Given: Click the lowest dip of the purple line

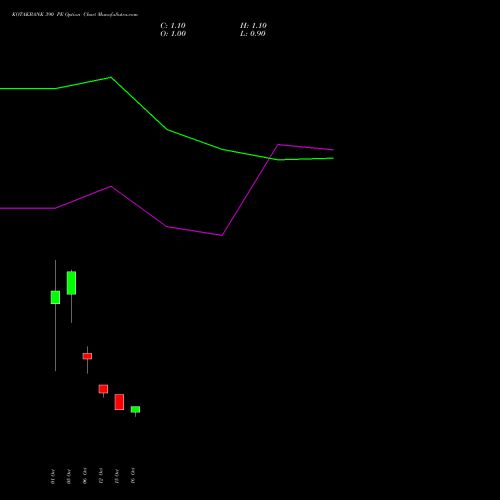Looking at the screenshot, I should (222, 235).
